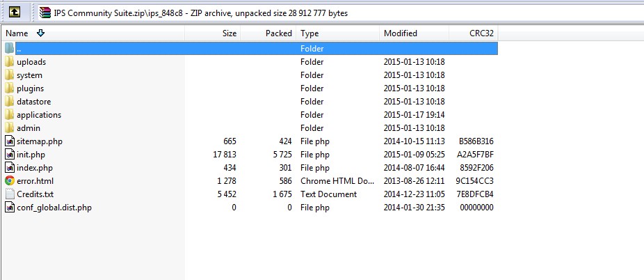Select the system folder icon
The width and height of the screenshot is (644, 280).
[10, 75]
